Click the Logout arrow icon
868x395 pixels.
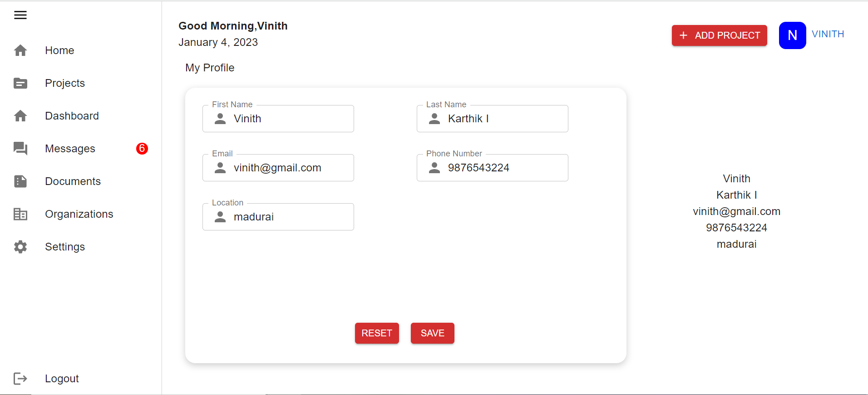[20, 379]
